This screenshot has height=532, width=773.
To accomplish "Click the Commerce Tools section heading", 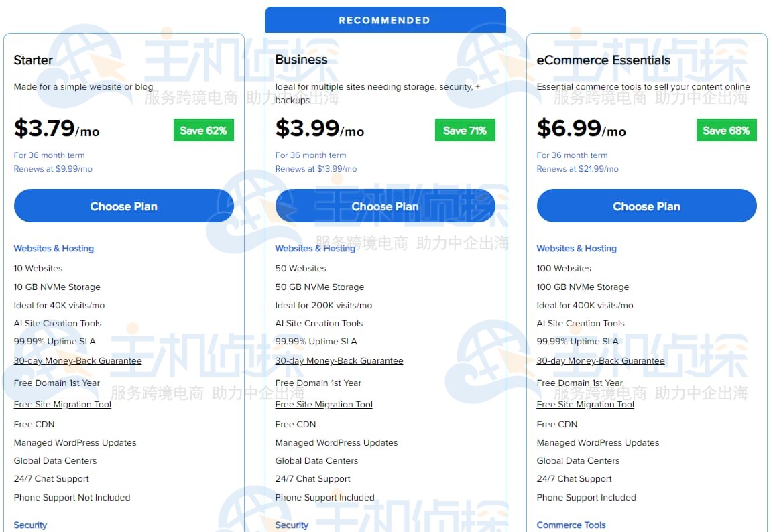I will coord(571,525).
